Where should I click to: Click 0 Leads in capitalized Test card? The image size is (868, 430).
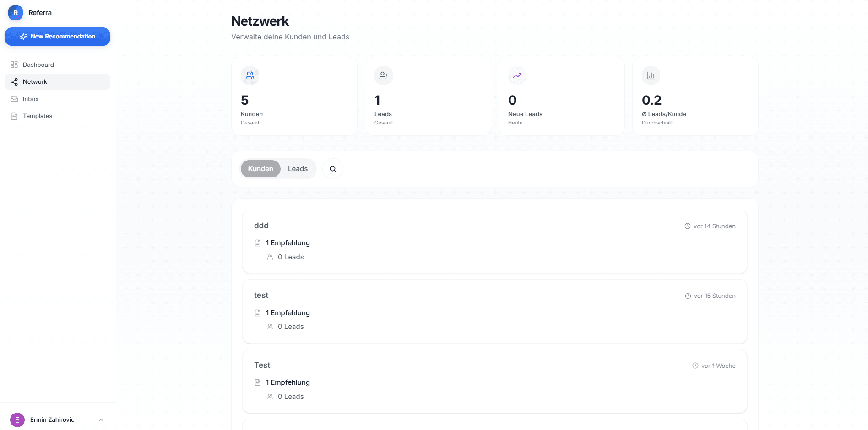coord(291,397)
